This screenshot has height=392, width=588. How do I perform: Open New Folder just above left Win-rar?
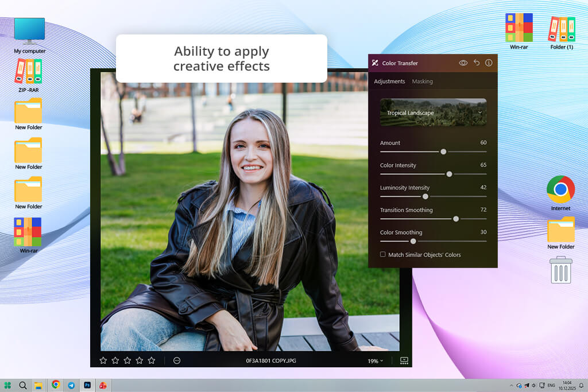click(x=29, y=193)
